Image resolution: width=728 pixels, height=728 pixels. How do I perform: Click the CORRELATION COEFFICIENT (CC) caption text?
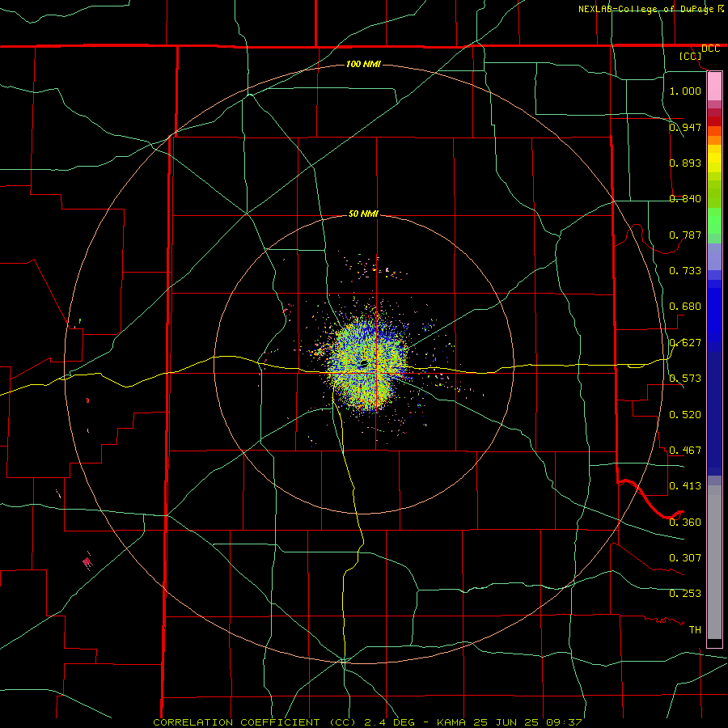[255, 722]
